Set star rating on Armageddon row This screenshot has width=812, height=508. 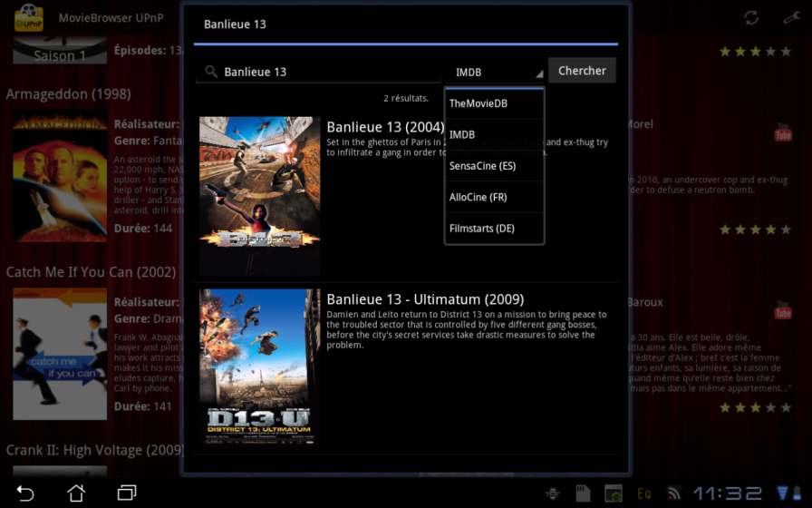(756, 230)
